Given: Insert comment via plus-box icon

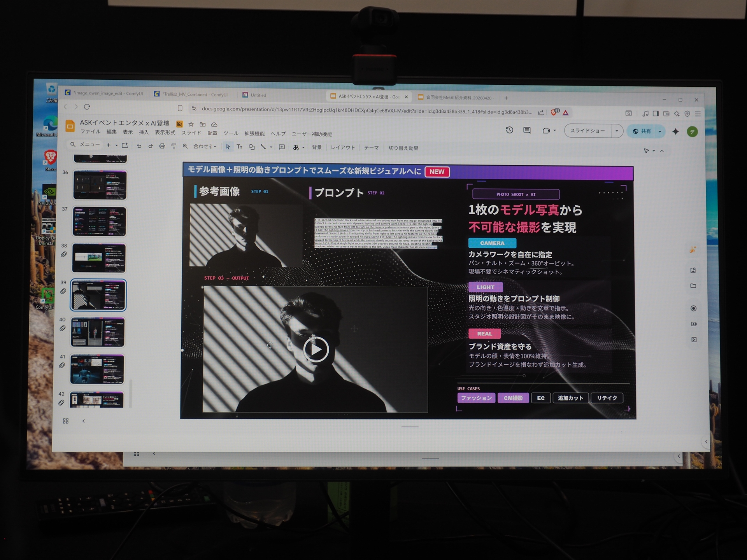Looking at the screenshot, I should click(x=282, y=147).
